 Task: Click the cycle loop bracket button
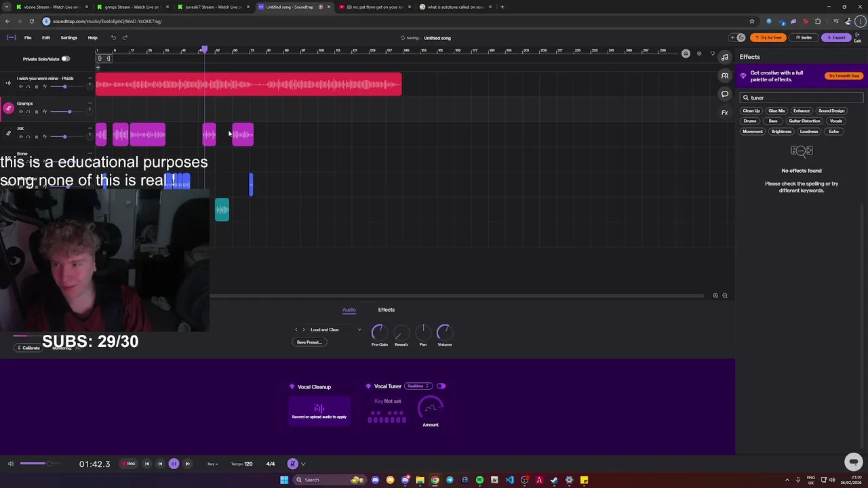point(104,58)
